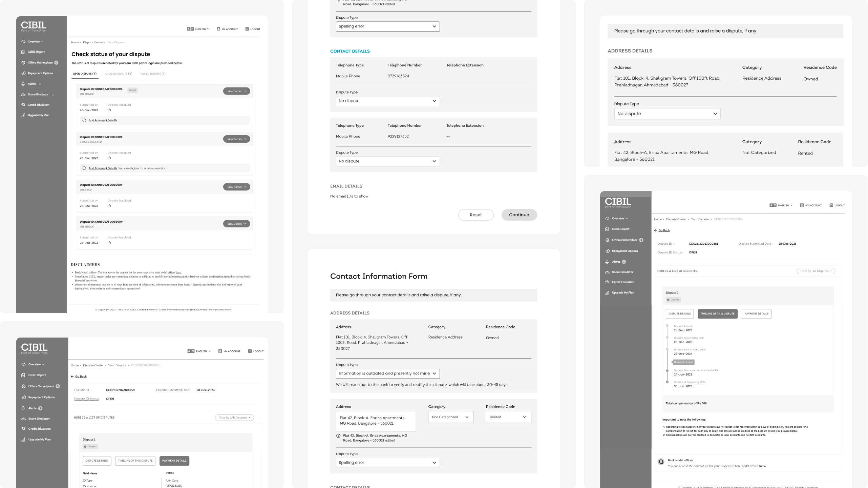The image size is (868, 488).
Task: Click lock icon beside Alerts menu item
Action: click(40, 84)
